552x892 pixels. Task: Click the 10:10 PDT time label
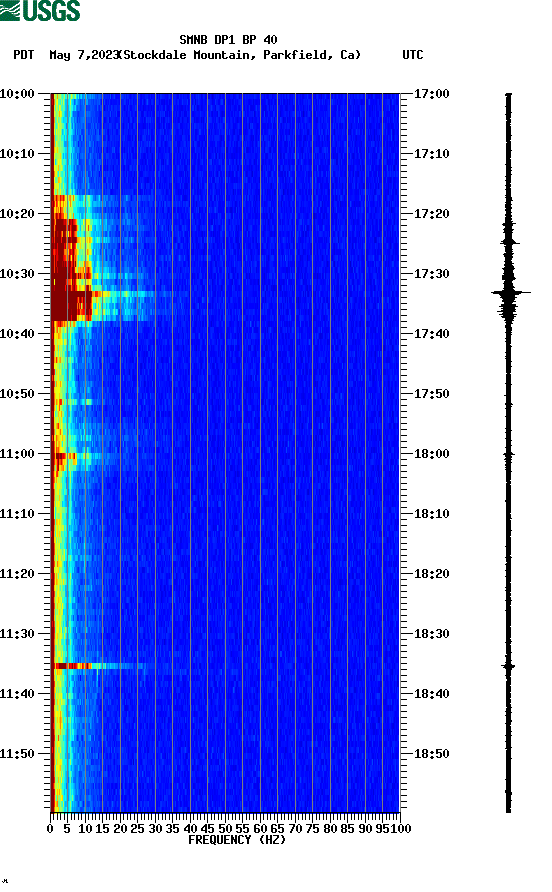coord(18,154)
